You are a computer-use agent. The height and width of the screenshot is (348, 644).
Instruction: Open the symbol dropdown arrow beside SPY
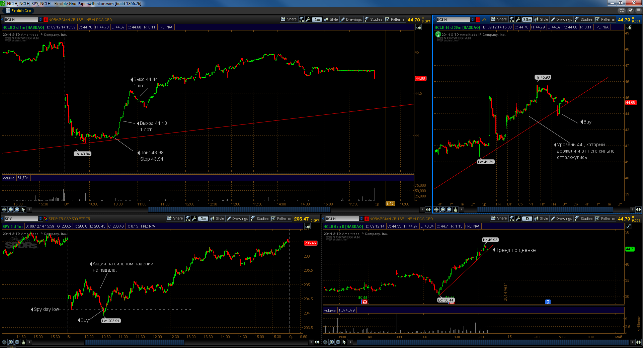41,219
